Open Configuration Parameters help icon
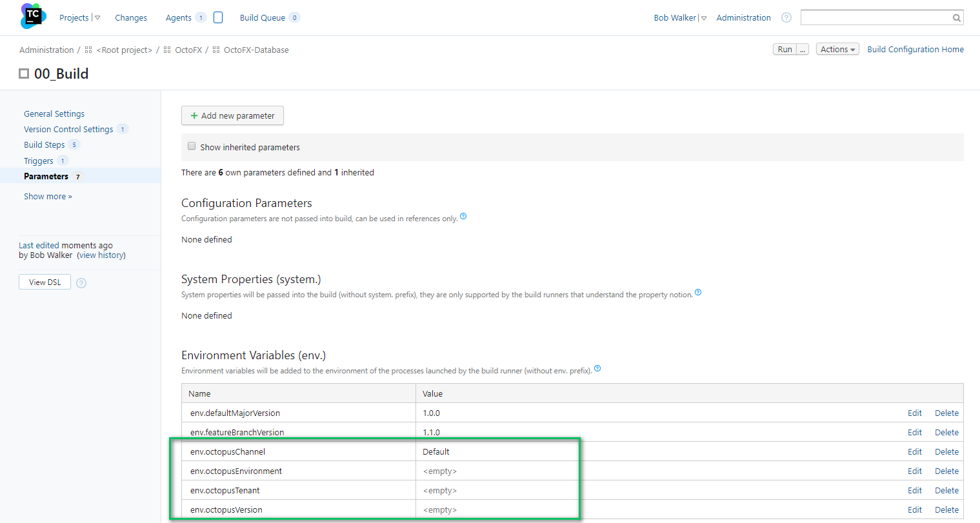Viewport: 980px width, 523px height. [x=463, y=217]
